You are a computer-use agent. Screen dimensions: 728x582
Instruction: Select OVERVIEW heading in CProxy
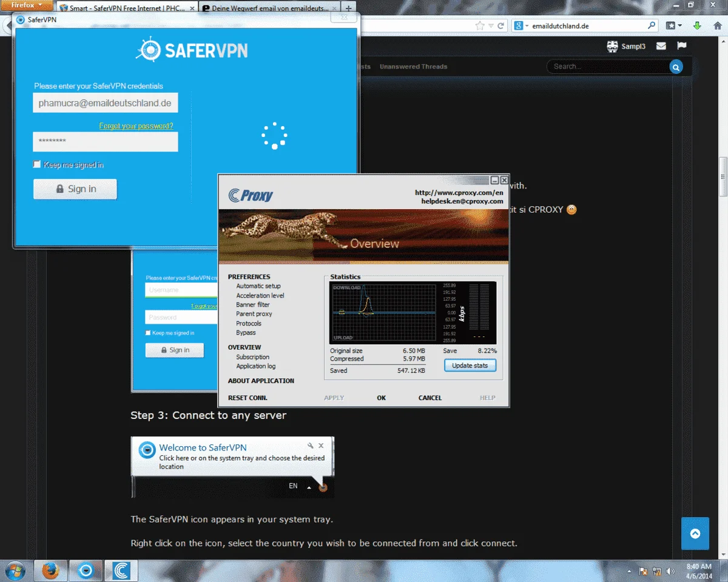pyautogui.click(x=244, y=347)
